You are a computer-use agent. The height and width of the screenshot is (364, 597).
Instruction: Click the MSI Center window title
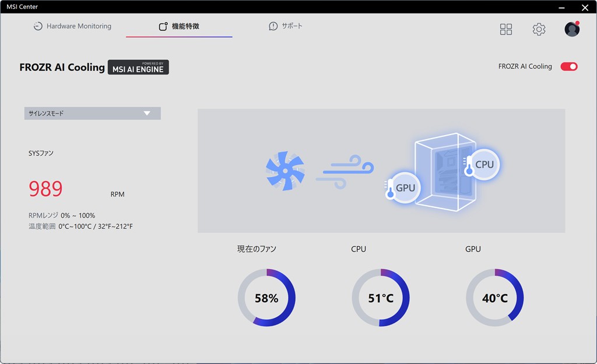[22, 6]
